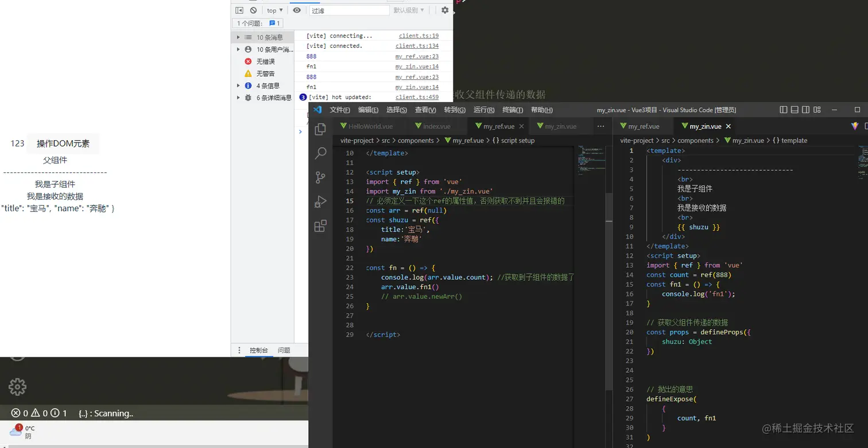Screen dimensions: 868x448
Task: Open client.ts:459 source link
Action: tap(417, 97)
